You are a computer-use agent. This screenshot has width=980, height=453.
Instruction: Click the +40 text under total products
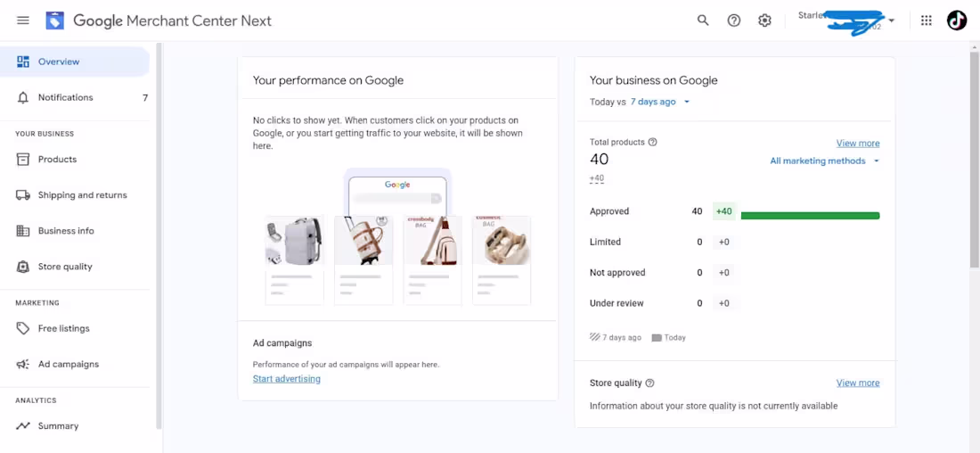click(x=597, y=179)
